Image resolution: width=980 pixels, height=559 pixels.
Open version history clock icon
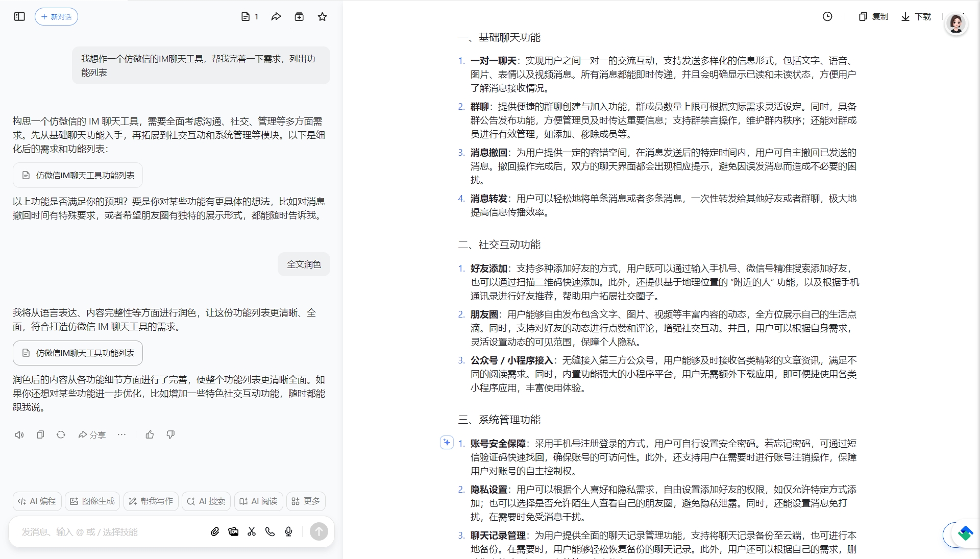pos(827,17)
